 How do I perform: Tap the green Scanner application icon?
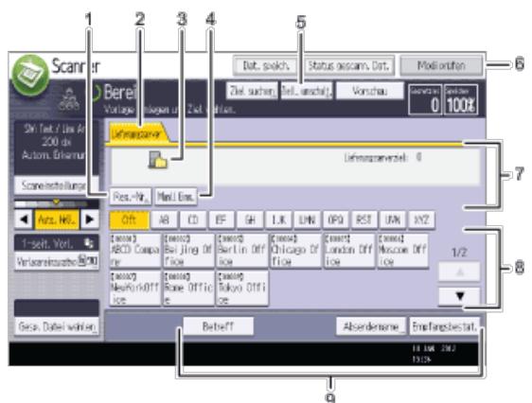pos(30,75)
